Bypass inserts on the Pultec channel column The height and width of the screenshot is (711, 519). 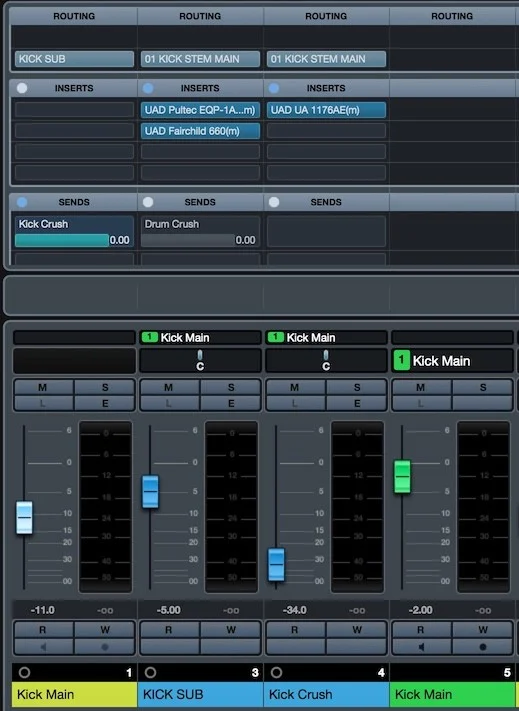click(148, 88)
